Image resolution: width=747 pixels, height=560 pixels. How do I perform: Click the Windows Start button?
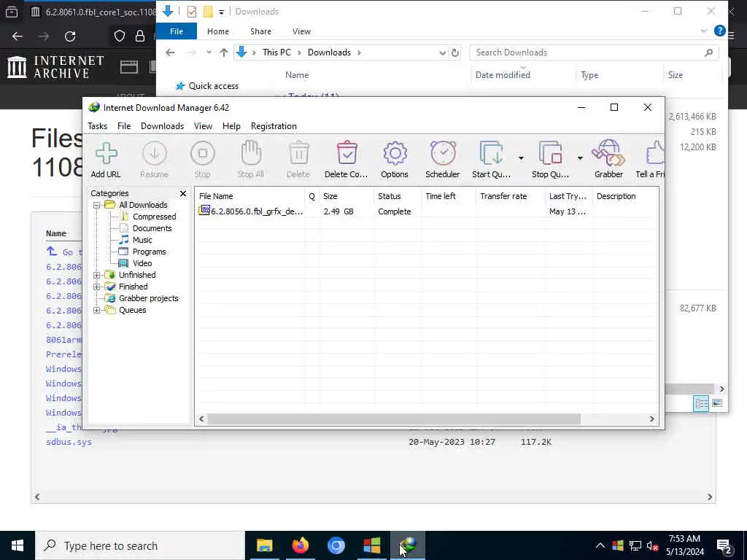[x=18, y=545]
